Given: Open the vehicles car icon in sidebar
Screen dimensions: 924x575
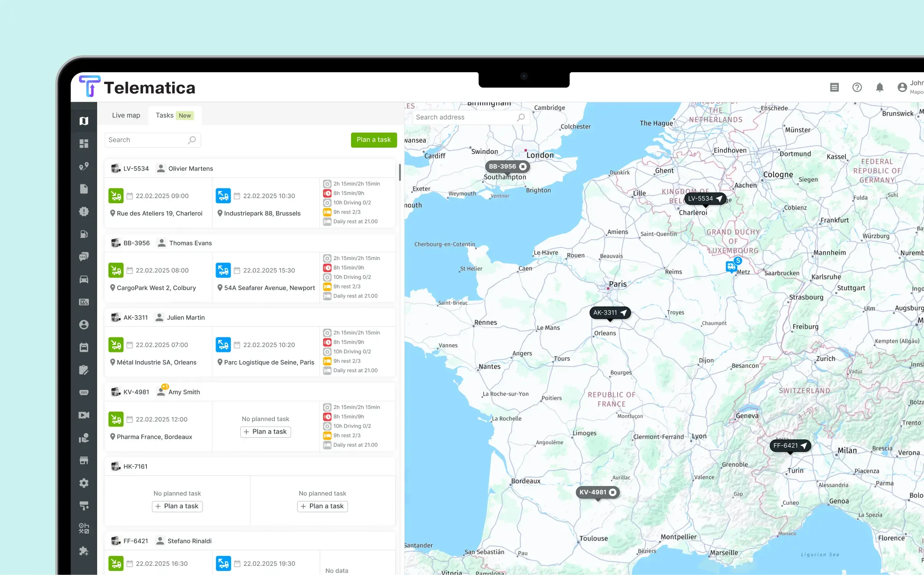Looking at the screenshot, I should click(x=84, y=279).
